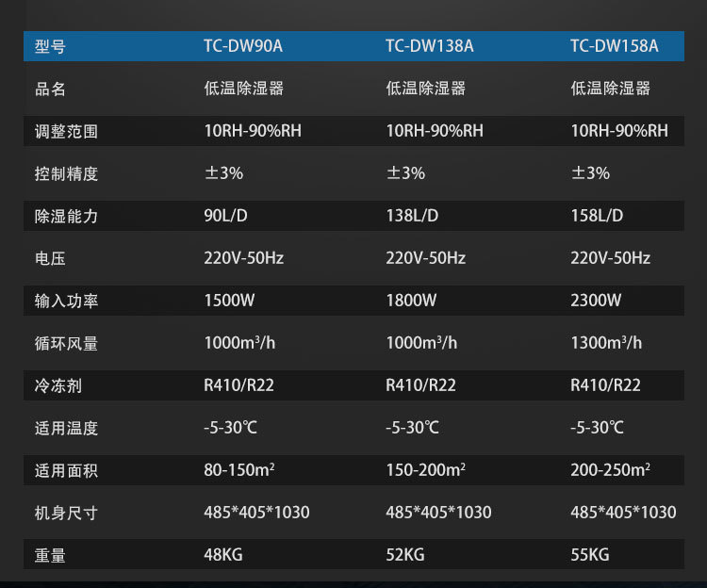
Task: Click -5-30℃ temperature for TC-DW90A
Action: (230, 427)
